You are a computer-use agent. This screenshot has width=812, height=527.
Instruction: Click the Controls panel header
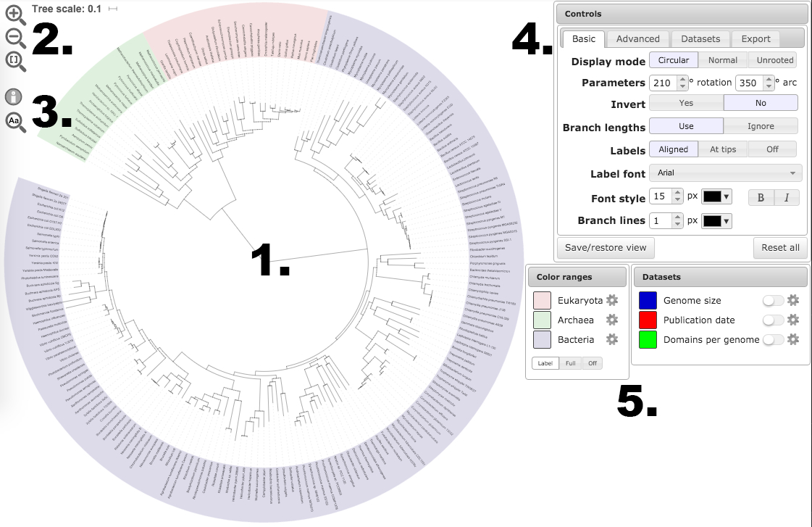(x=682, y=14)
